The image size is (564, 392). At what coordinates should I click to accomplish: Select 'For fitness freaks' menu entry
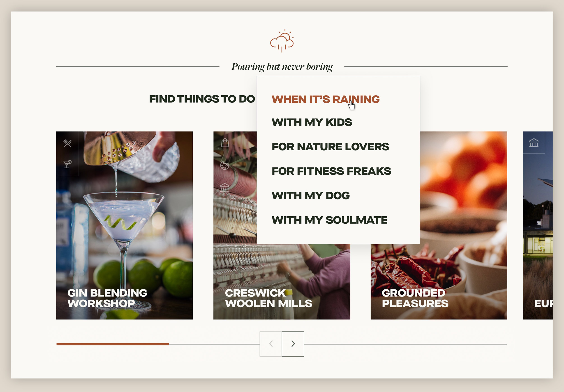coord(331,171)
